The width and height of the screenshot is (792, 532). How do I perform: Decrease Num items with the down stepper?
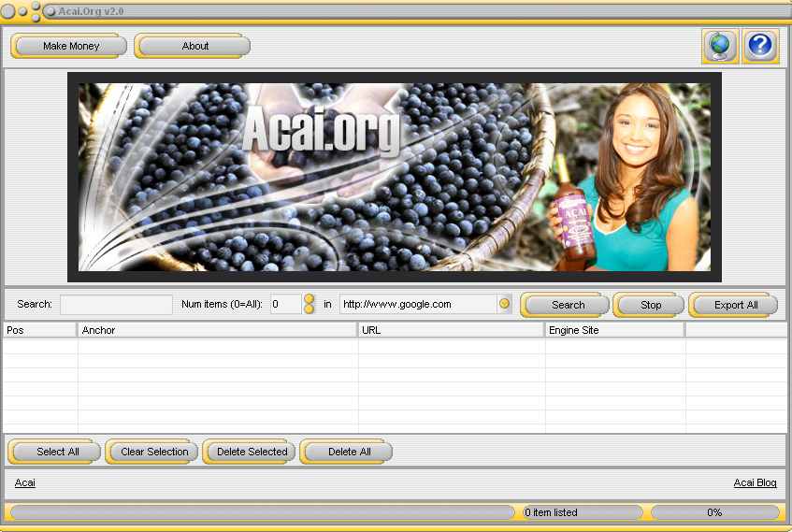click(310, 309)
